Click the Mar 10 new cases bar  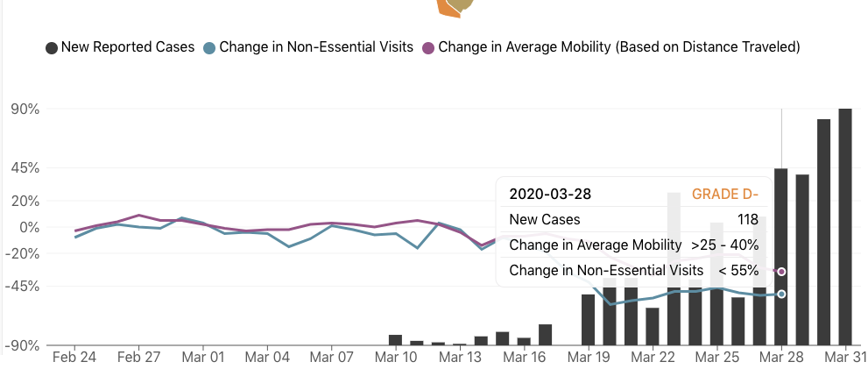point(395,339)
